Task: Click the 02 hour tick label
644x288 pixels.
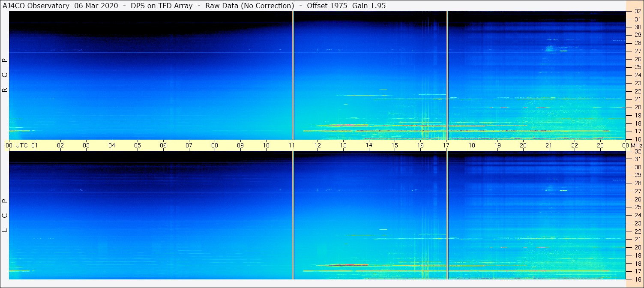Action: tap(60, 145)
